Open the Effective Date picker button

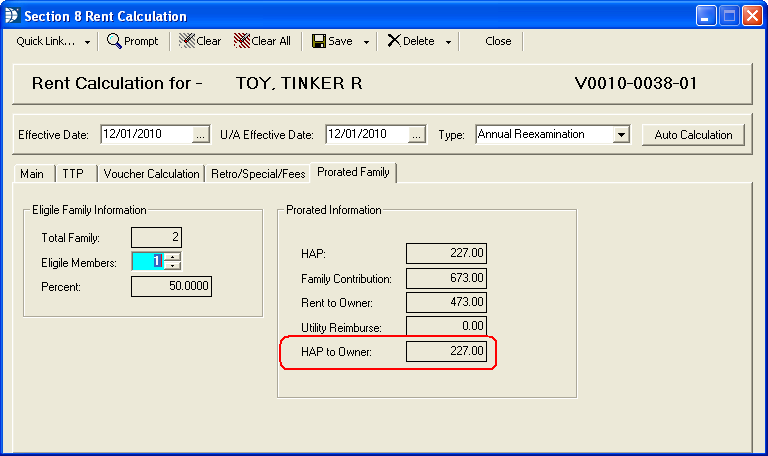[200, 135]
